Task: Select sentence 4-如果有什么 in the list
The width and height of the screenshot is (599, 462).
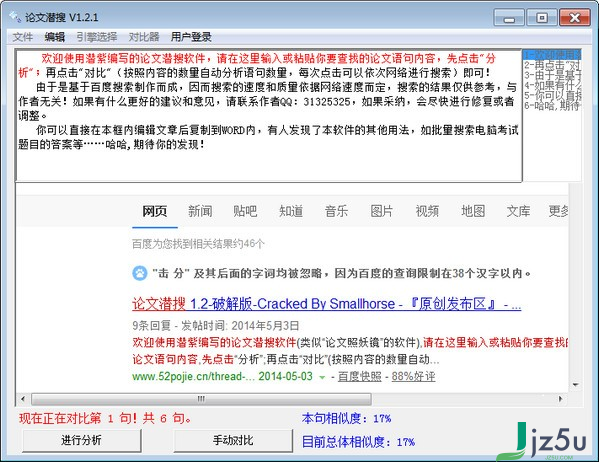Action: coord(552,85)
